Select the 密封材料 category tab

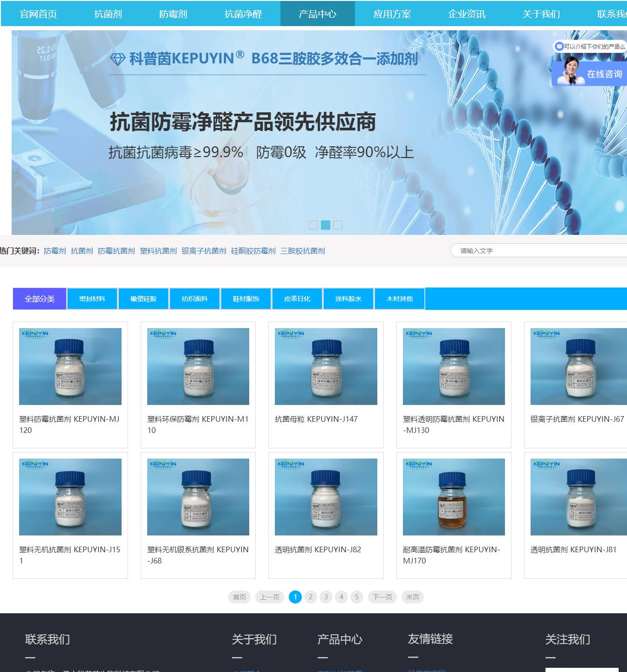(x=92, y=299)
